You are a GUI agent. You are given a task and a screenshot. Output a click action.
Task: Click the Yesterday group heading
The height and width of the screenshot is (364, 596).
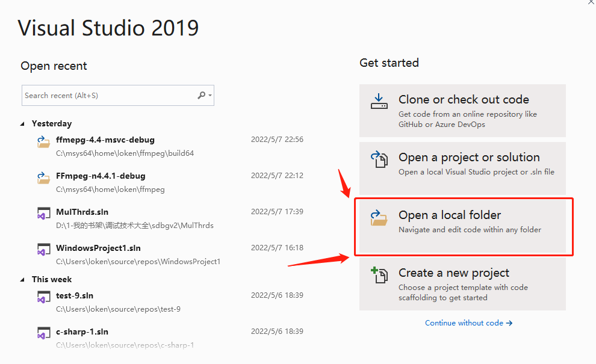pyautogui.click(x=52, y=124)
